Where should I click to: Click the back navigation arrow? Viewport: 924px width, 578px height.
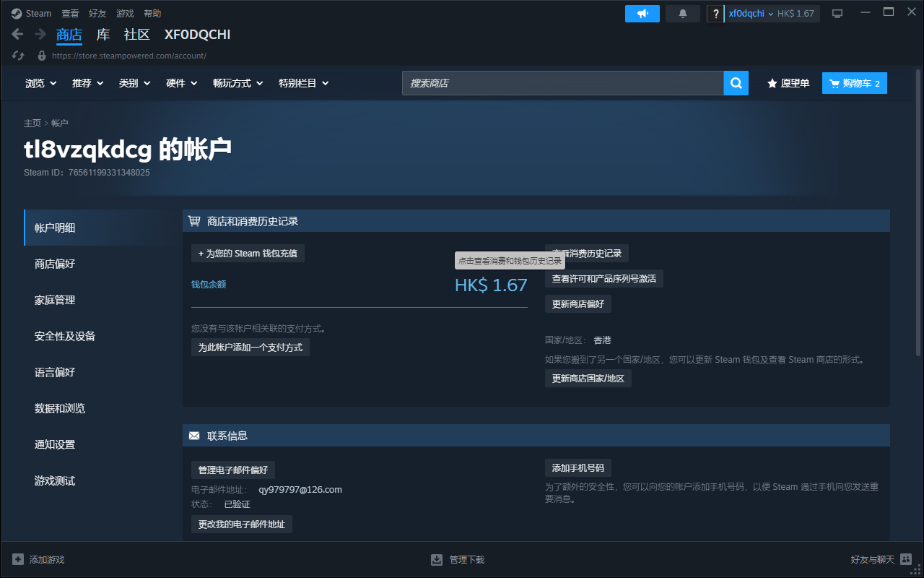coord(18,34)
